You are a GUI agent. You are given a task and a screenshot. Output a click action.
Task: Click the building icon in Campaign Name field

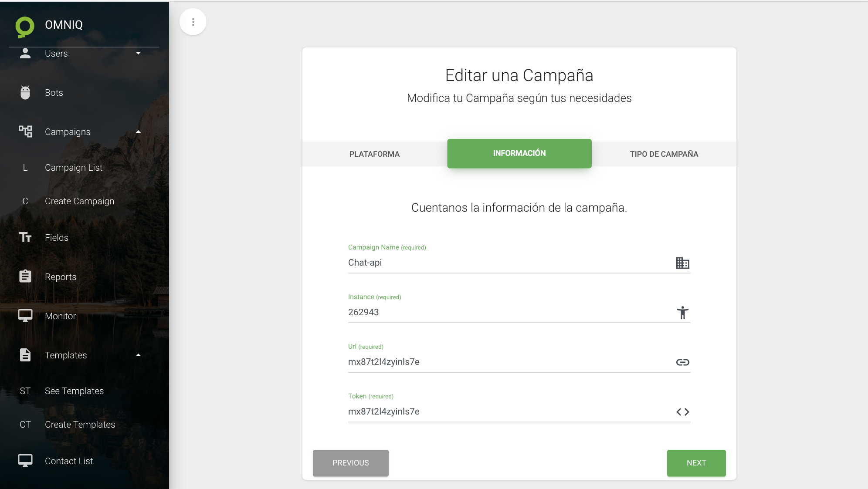coord(682,263)
